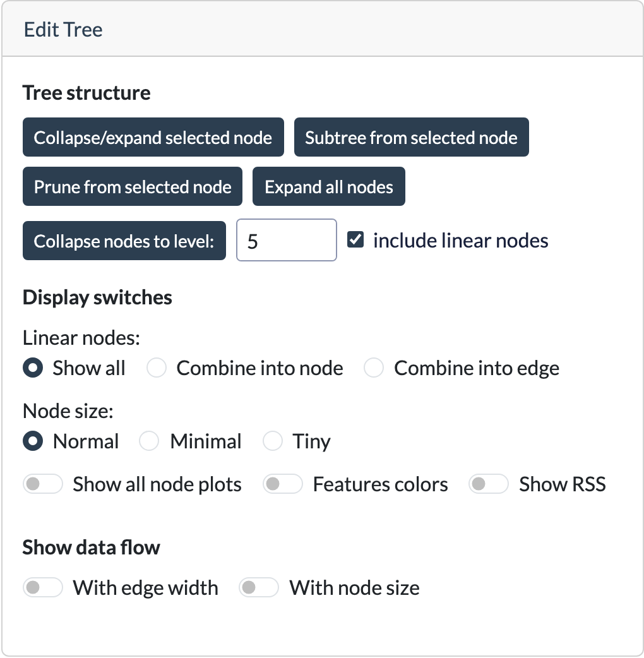Turn on Show RSS switch

[489, 484]
